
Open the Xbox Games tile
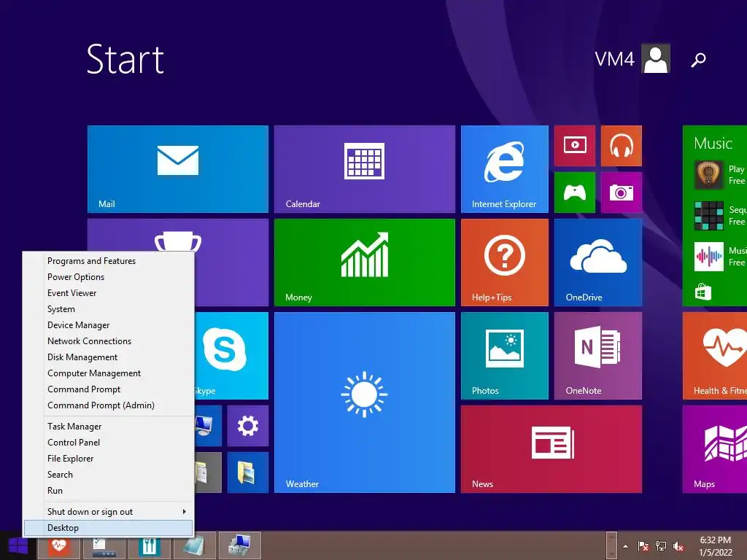(x=575, y=192)
